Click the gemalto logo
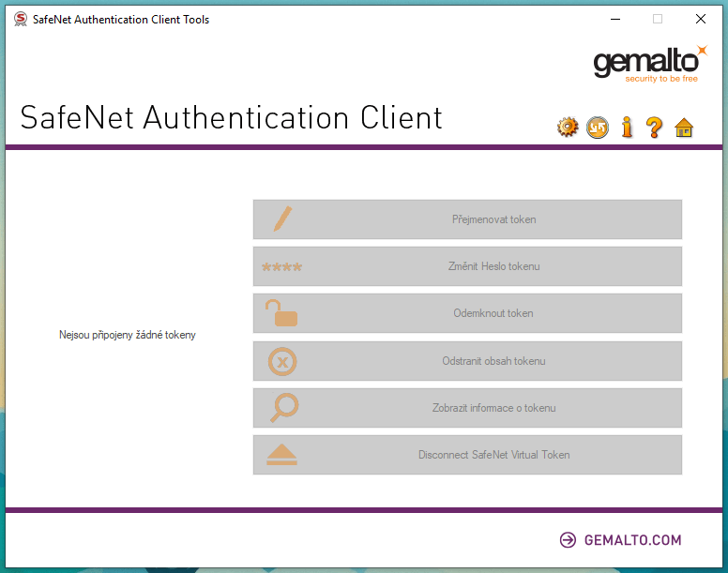This screenshot has height=573, width=728. coord(650,64)
